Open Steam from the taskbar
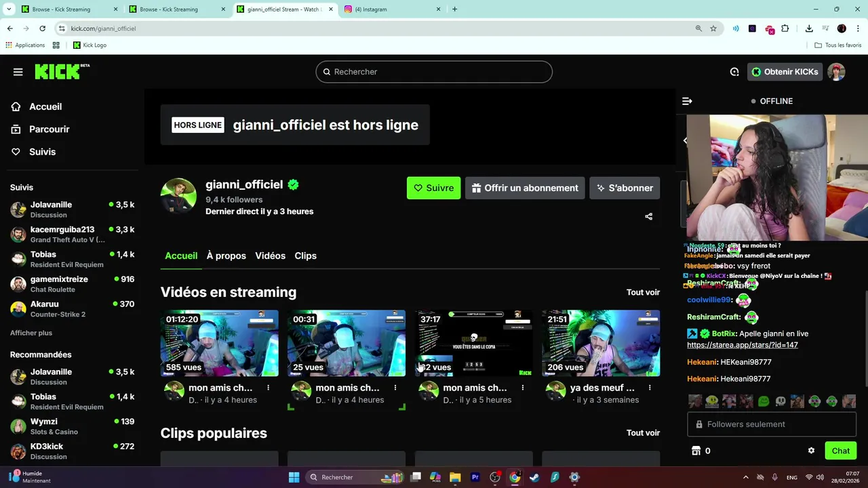Image resolution: width=868 pixels, height=488 pixels. pos(534,477)
